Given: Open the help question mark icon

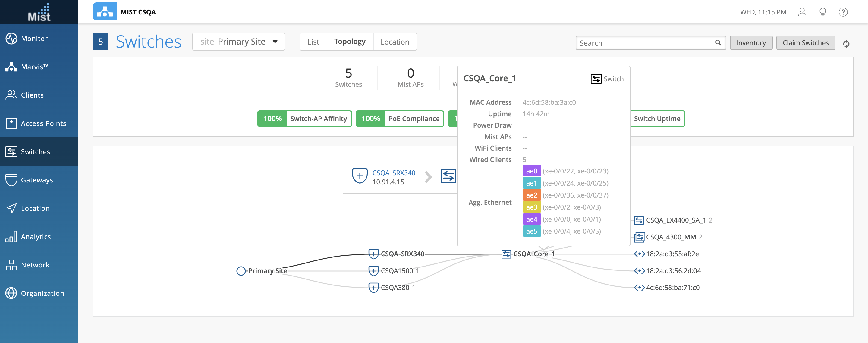Looking at the screenshot, I should click(x=843, y=12).
